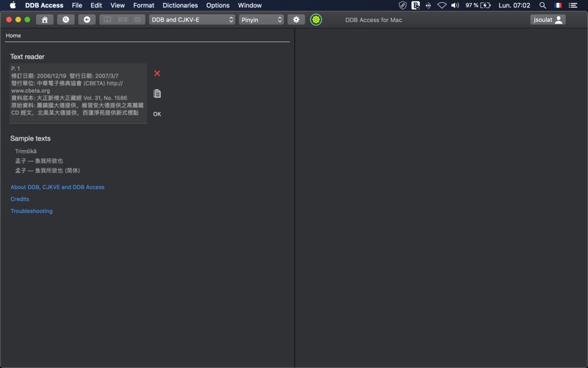The image size is (588, 368).
Task: Clear text reader with red X
Action: click(157, 73)
